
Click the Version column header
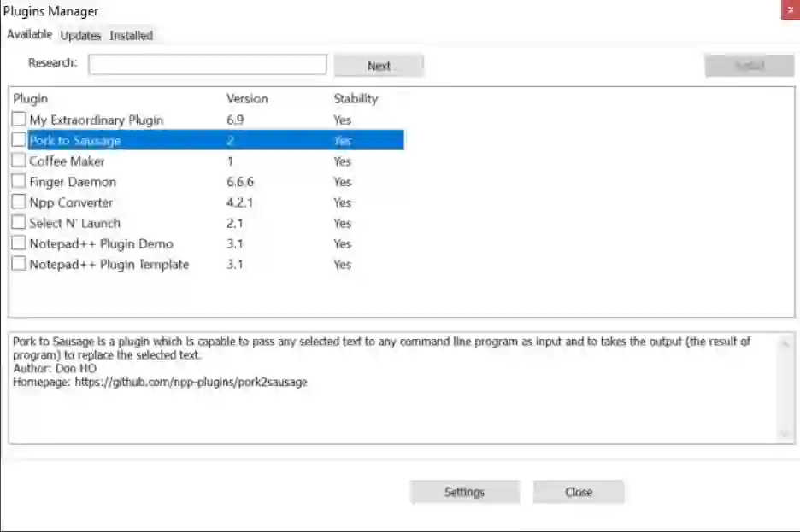point(248,98)
